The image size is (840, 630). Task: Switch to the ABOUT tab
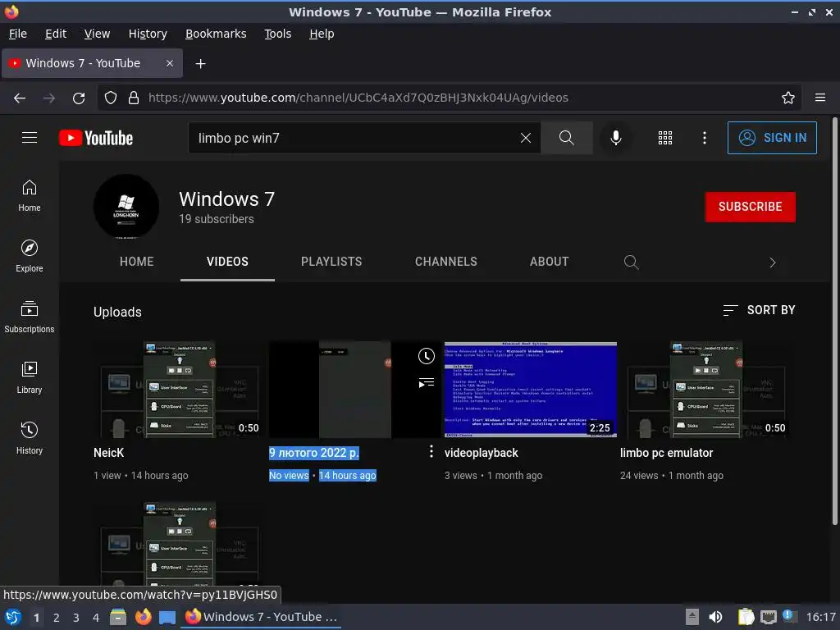click(549, 262)
